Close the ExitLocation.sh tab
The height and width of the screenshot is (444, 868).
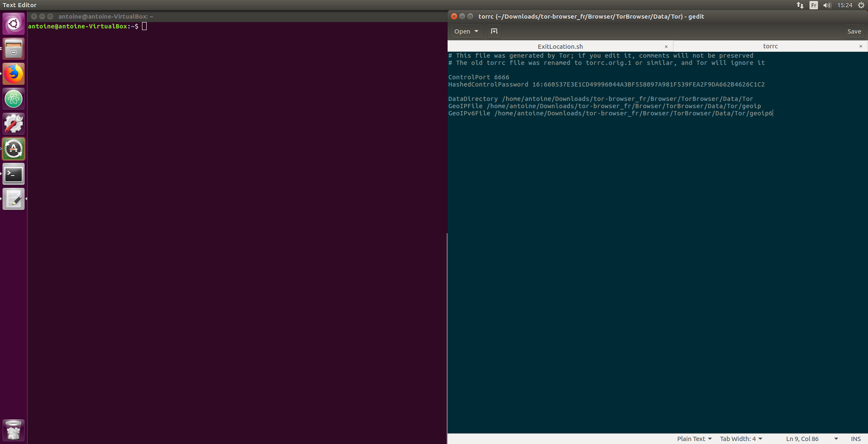click(x=666, y=47)
